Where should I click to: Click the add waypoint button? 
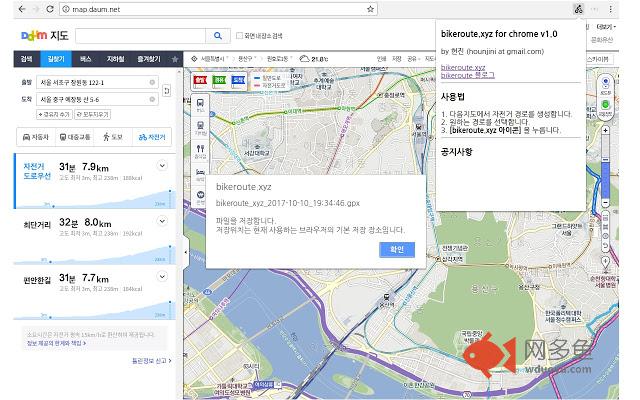[54, 115]
